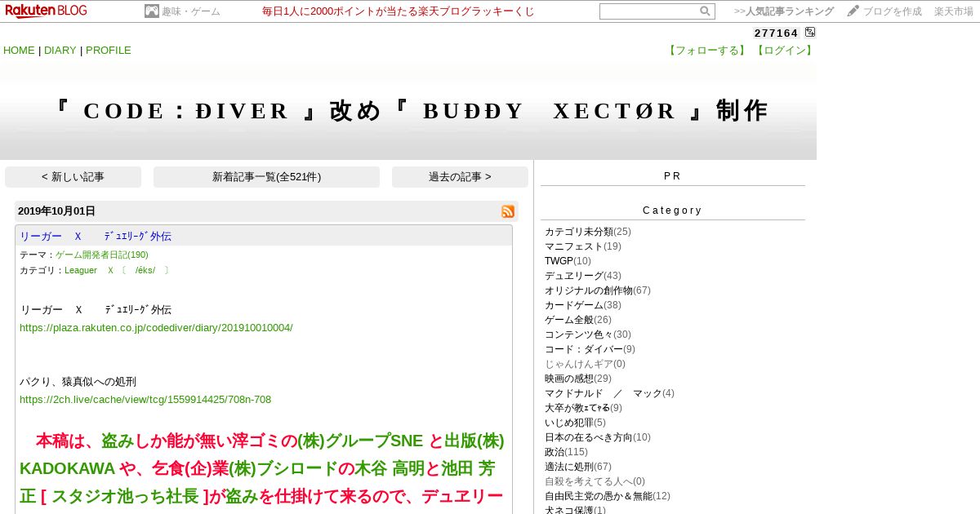
Task: Open the PROFILE menu item
Action: tap(109, 50)
